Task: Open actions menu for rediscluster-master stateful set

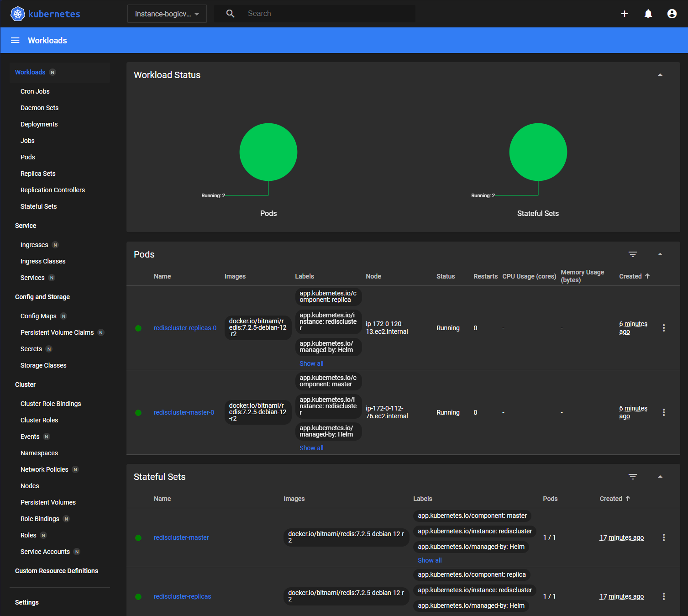Action: 664,537
